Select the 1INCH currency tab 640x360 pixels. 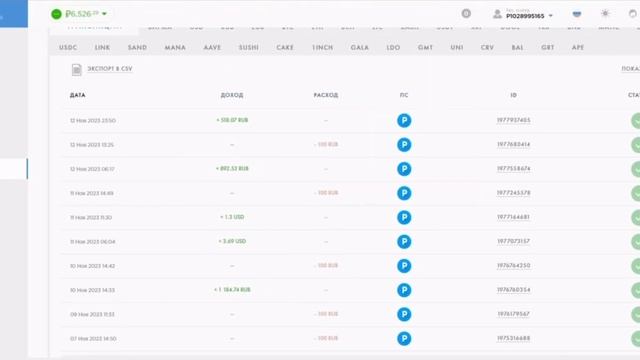pyautogui.click(x=322, y=47)
